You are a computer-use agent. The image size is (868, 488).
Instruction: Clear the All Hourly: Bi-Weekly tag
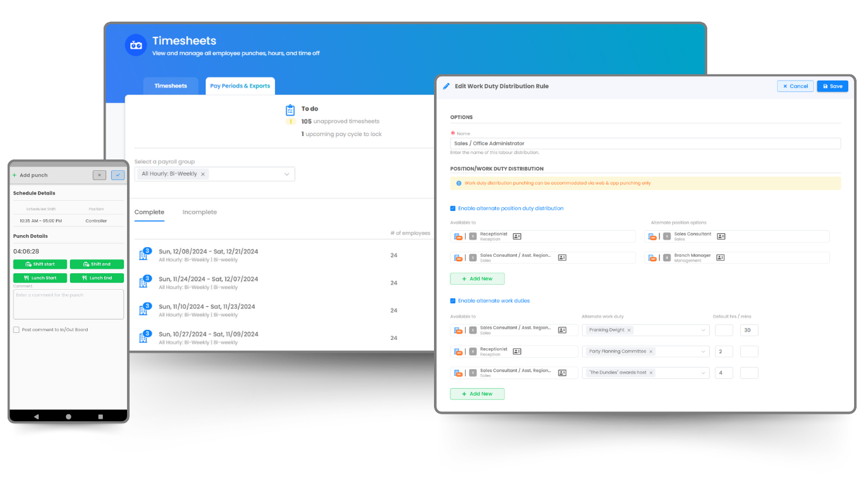click(x=203, y=174)
